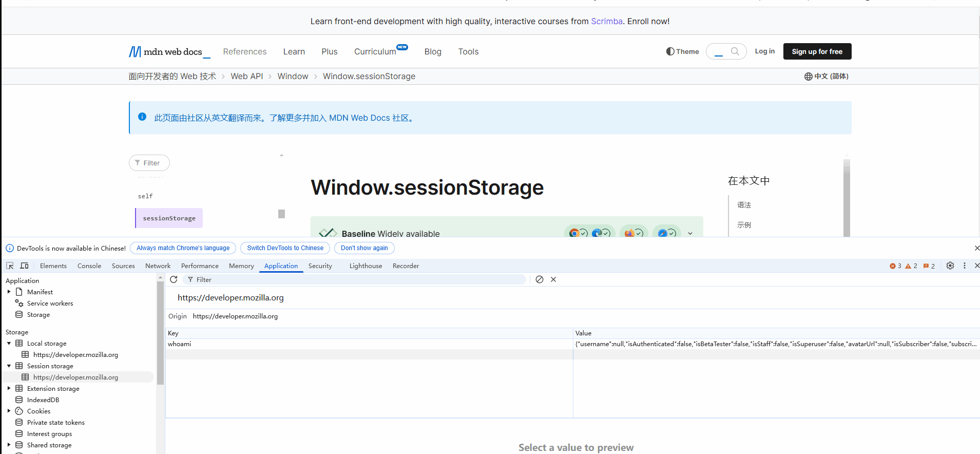Viewport: 980px width, 454px height.
Task: Open the References menu
Action: pos(245,51)
